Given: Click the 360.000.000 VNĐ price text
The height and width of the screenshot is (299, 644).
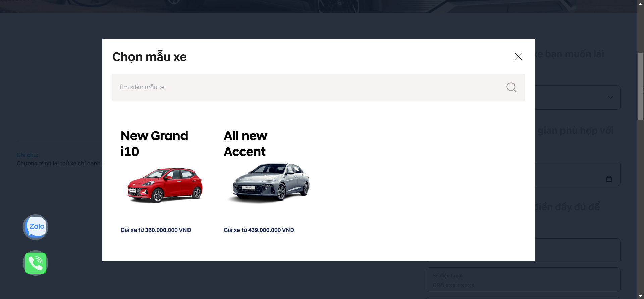Looking at the screenshot, I should coord(156,230).
